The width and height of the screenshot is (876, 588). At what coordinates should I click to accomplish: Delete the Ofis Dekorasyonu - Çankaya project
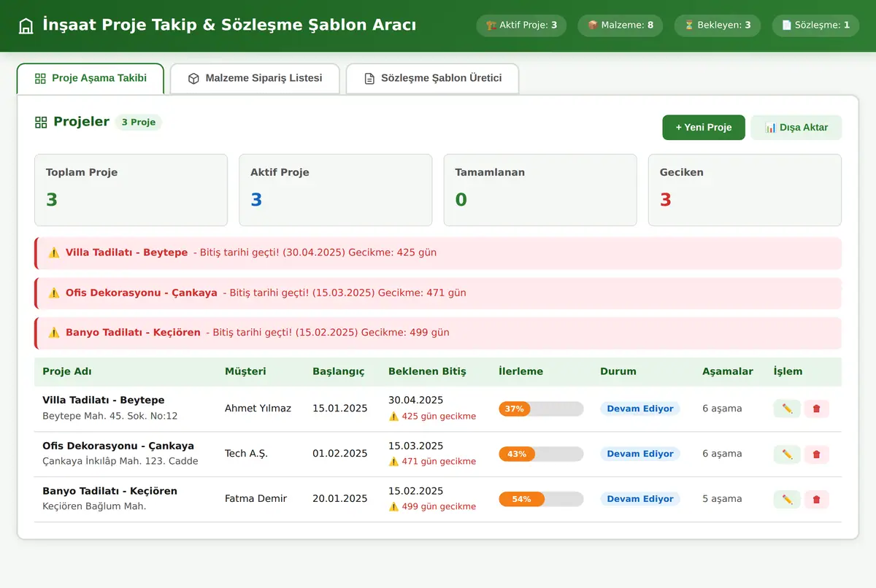pyautogui.click(x=816, y=454)
